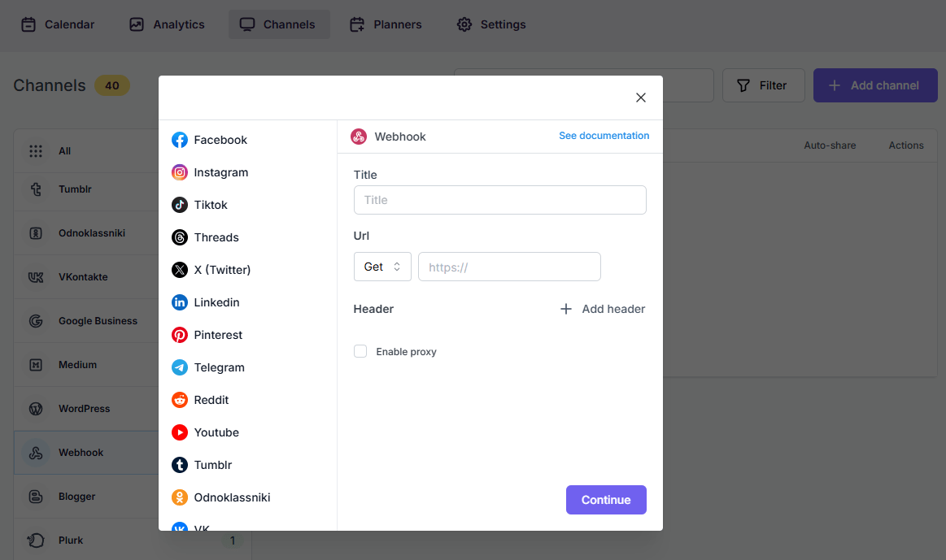Open See documentation link
This screenshot has width=946, height=560.
pos(604,136)
